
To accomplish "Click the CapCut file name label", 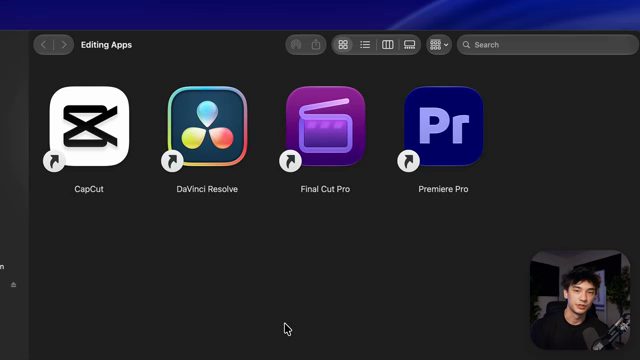I will click(x=89, y=189).
